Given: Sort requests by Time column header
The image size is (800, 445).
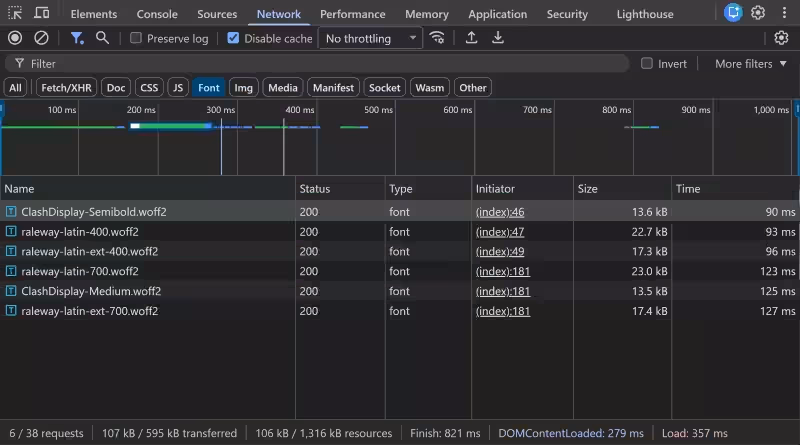Looking at the screenshot, I should [x=735, y=189].
